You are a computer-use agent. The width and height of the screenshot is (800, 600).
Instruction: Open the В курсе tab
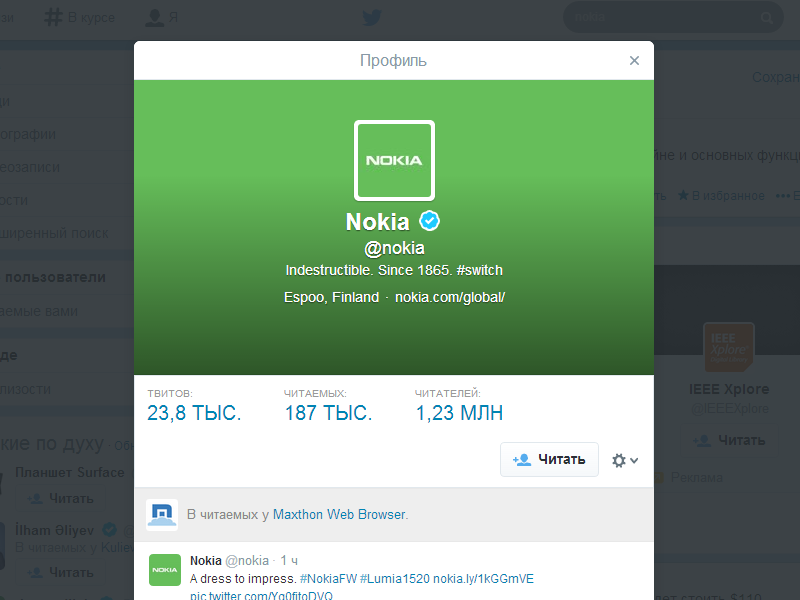[x=80, y=17]
